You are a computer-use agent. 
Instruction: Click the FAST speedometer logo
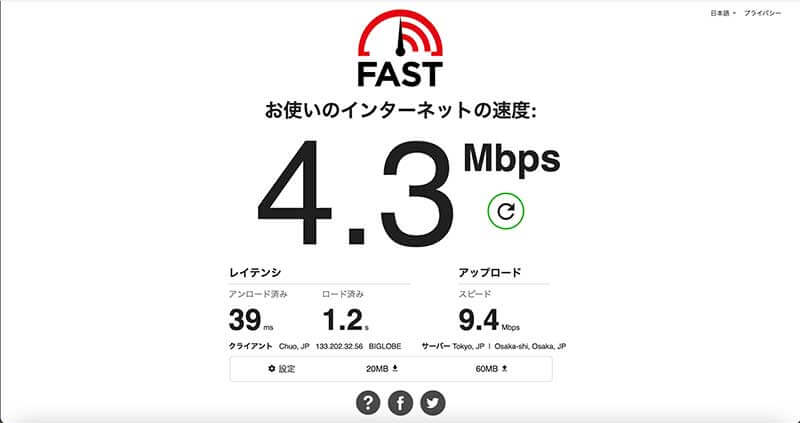click(400, 48)
